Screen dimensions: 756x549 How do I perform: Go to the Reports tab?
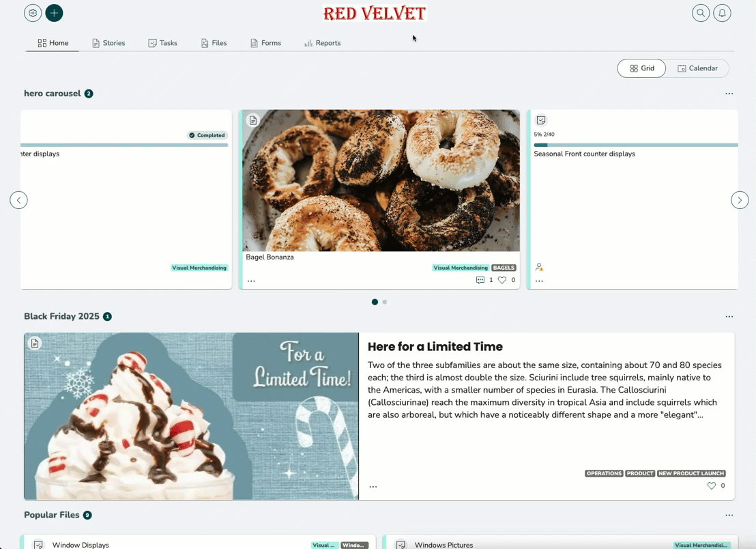pyautogui.click(x=323, y=43)
